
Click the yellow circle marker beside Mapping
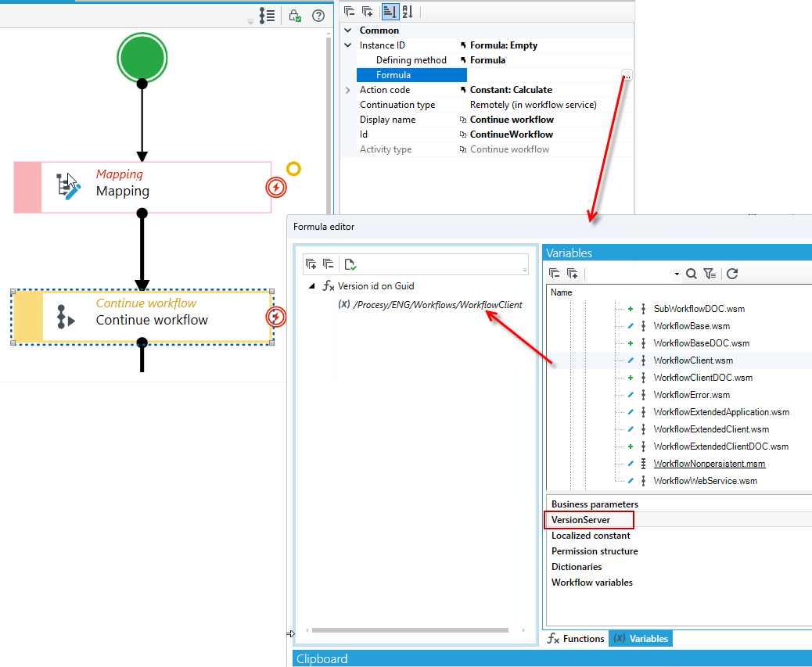[x=293, y=169]
